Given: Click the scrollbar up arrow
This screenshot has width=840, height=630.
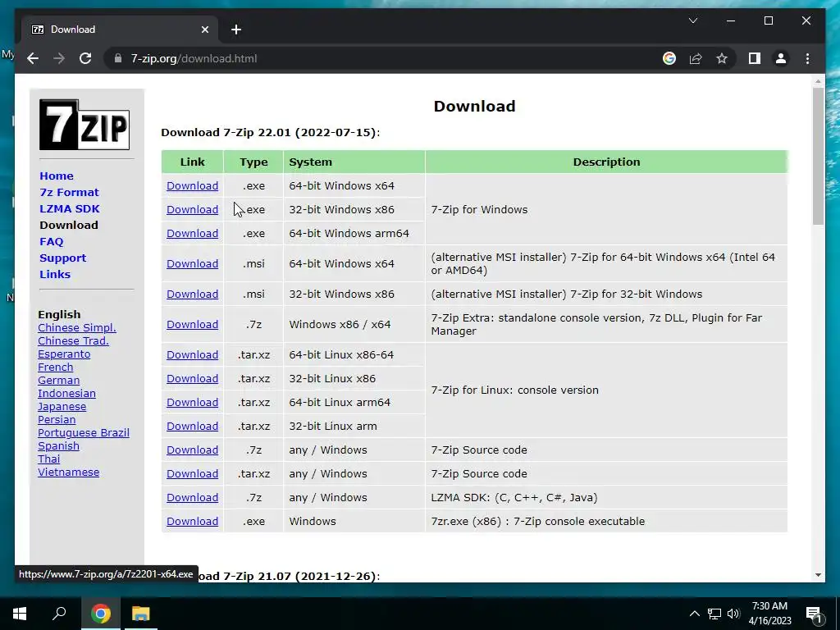Looking at the screenshot, I should [818, 81].
